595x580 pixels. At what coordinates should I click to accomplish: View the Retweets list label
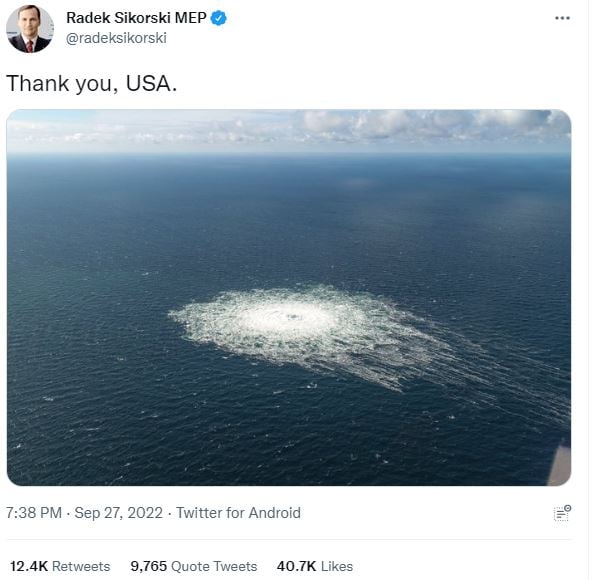pyautogui.click(x=81, y=566)
